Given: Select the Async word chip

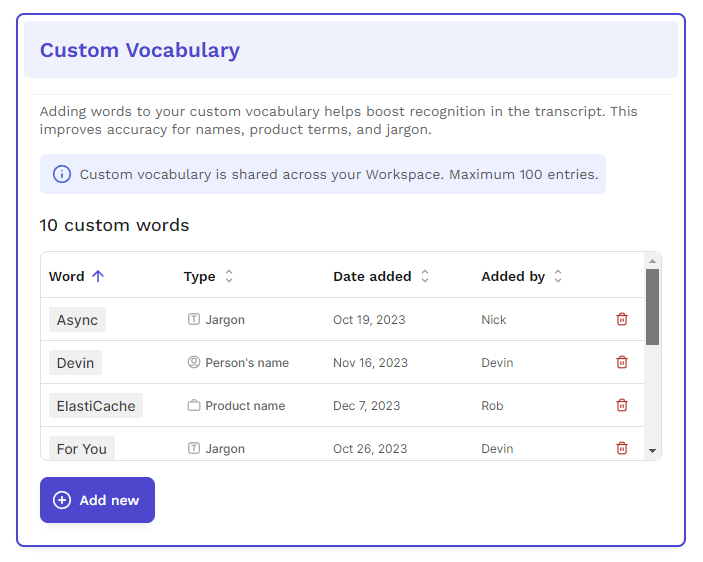Looking at the screenshot, I should click(77, 320).
